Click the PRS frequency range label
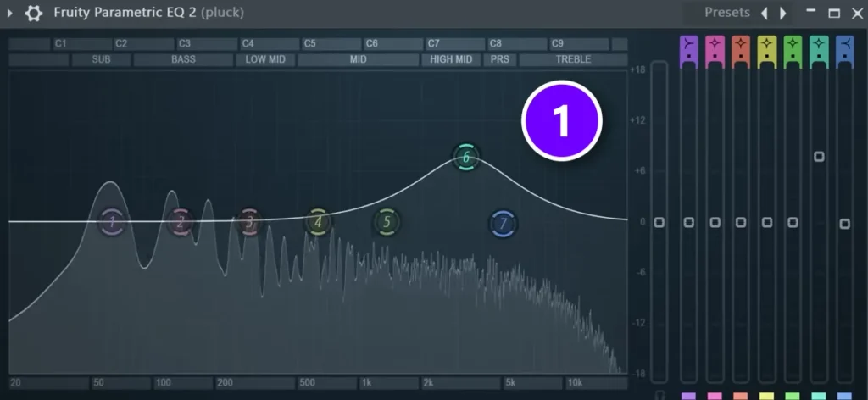 pyautogui.click(x=500, y=60)
